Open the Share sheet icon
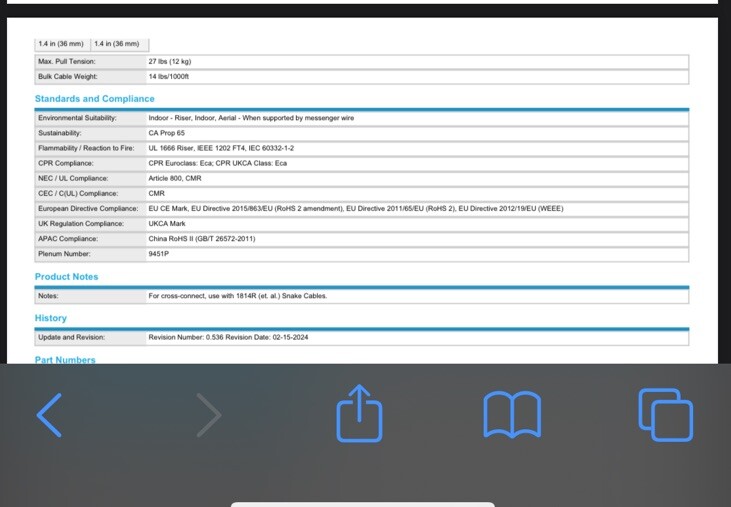731x507 pixels. [x=359, y=413]
